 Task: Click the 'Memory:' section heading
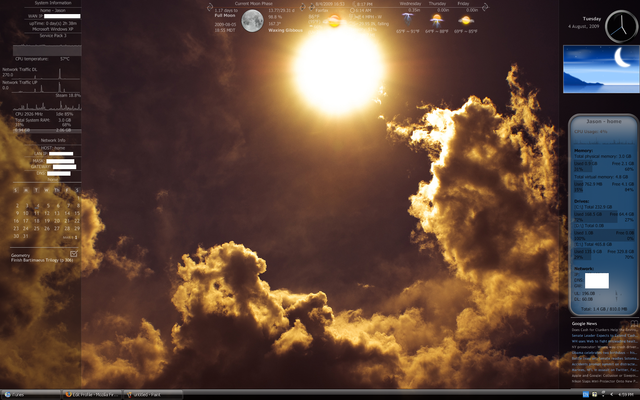pos(584,151)
